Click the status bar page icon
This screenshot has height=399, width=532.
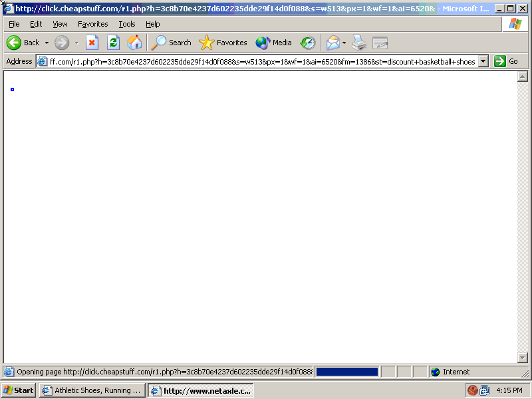pyautogui.click(x=9, y=372)
